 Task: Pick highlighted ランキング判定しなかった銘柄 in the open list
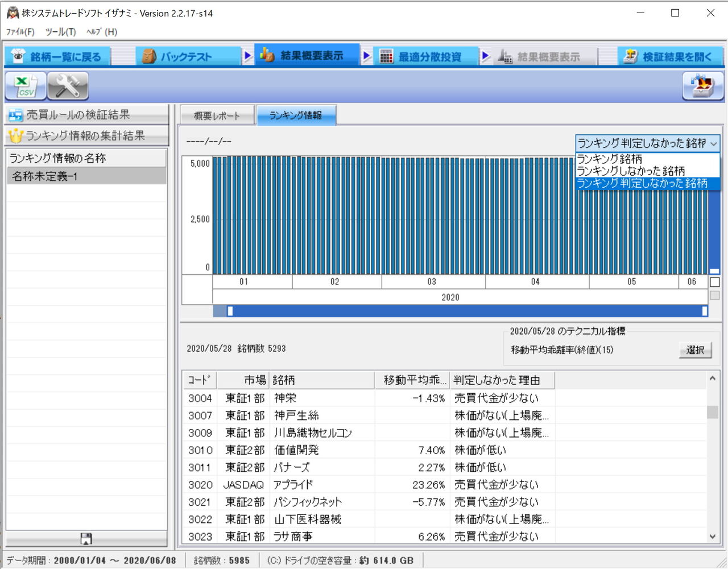click(x=647, y=183)
